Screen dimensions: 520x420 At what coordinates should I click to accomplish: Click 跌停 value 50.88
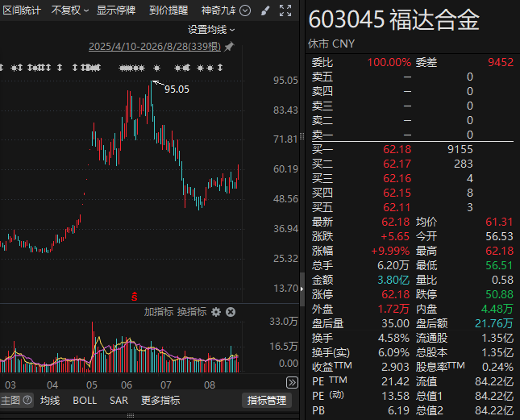[499, 294]
